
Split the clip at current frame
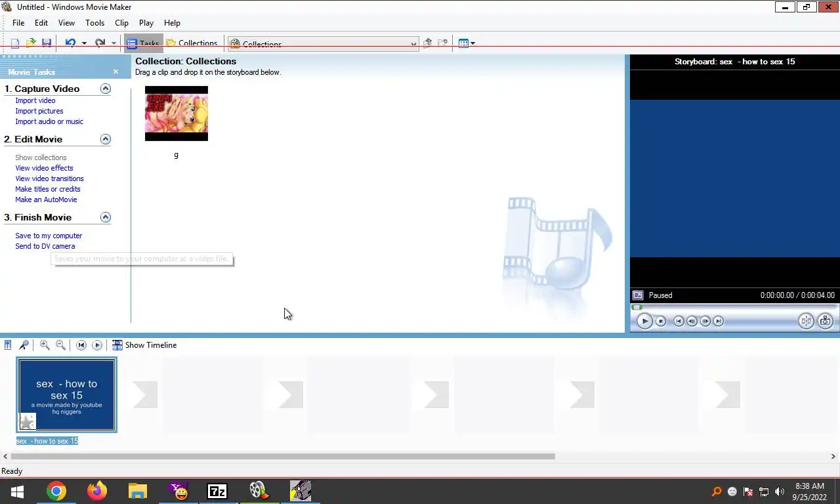(x=806, y=321)
